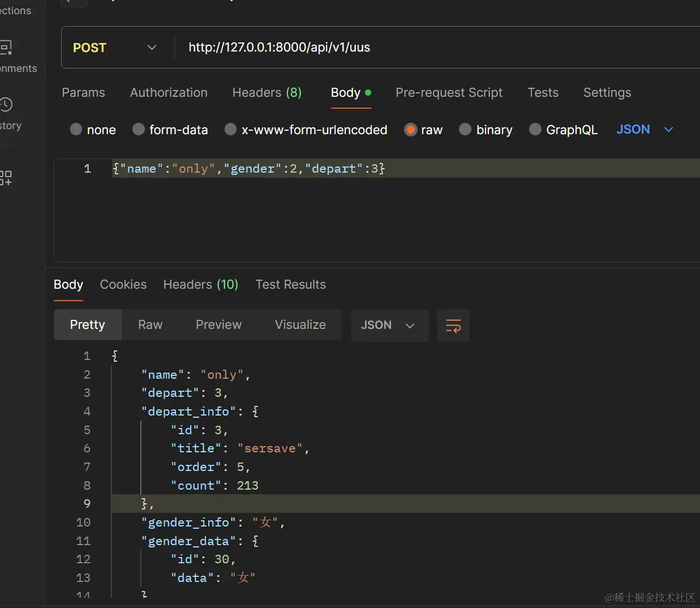Select the binary body radio button
700x608 pixels.
click(x=465, y=130)
